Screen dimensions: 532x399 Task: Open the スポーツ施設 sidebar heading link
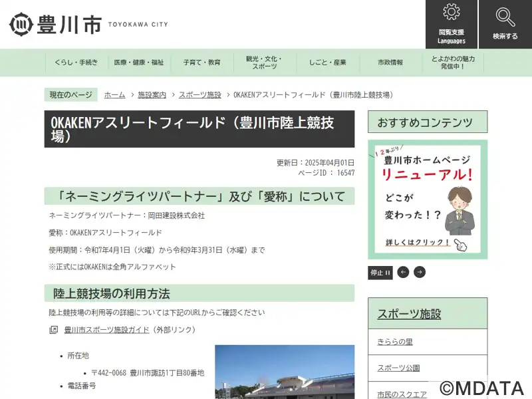click(x=409, y=314)
